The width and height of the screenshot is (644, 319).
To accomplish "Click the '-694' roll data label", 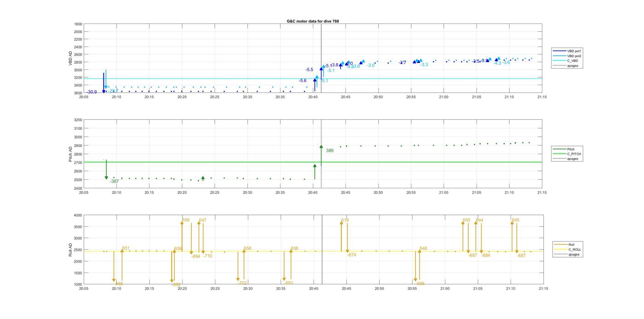I will 195,256.
